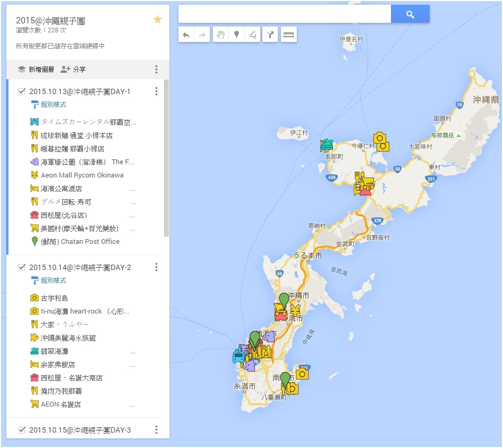The height and width of the screenshot is (448, 503).
Task: Click the map title 2015@沖繩親子團
Action: (50, 21)
